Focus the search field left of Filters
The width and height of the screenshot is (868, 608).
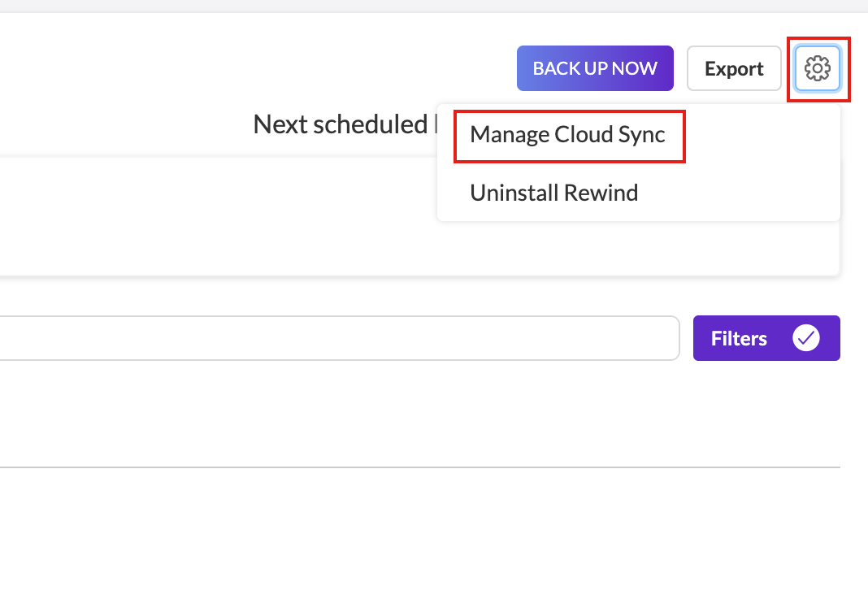point(325,338)
